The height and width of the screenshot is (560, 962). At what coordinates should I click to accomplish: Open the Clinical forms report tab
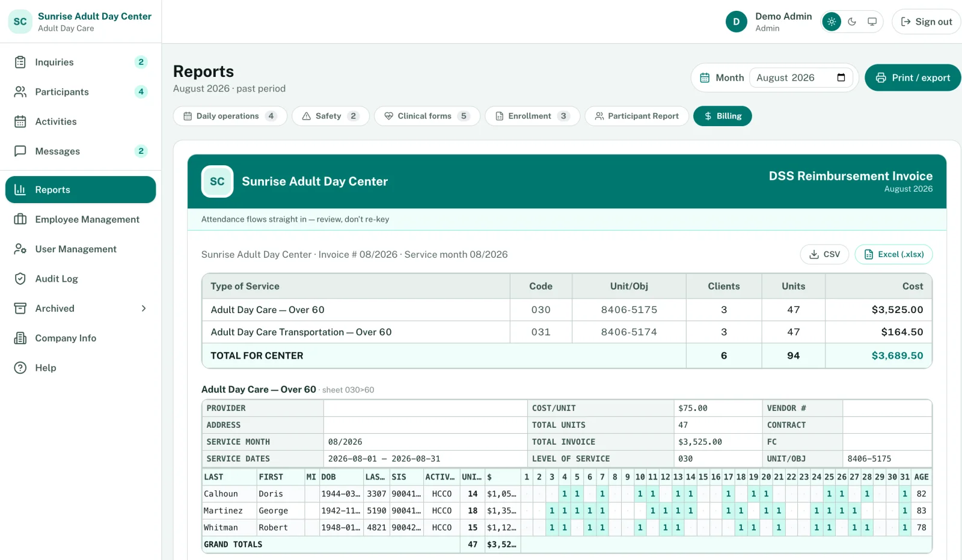click(x=427, y=116)
